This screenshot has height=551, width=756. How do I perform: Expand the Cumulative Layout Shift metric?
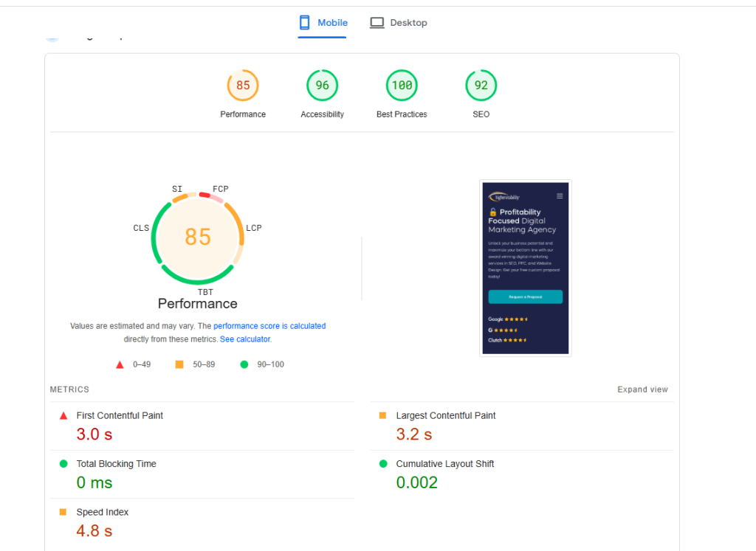pyautogui.click(x=444, y=464)
